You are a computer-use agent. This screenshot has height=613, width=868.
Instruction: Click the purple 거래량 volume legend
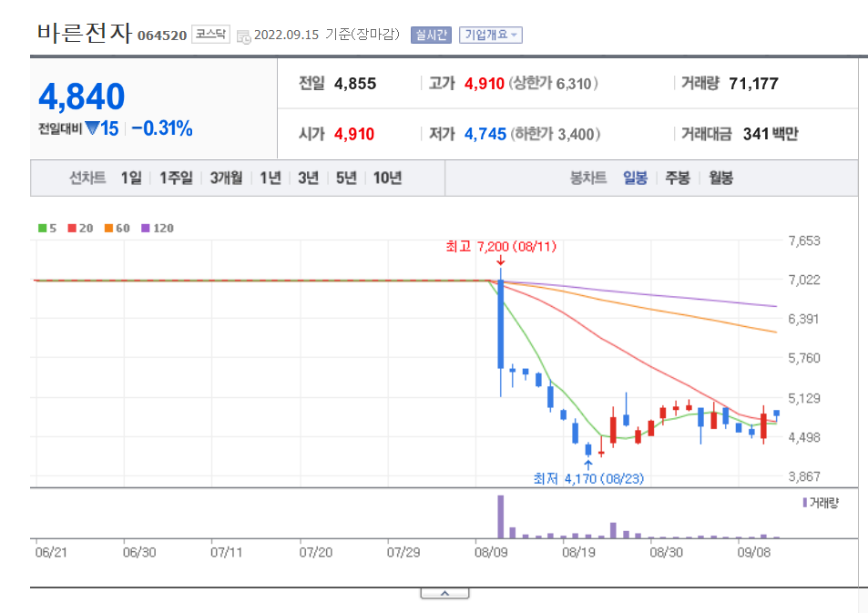coord(821,503)
